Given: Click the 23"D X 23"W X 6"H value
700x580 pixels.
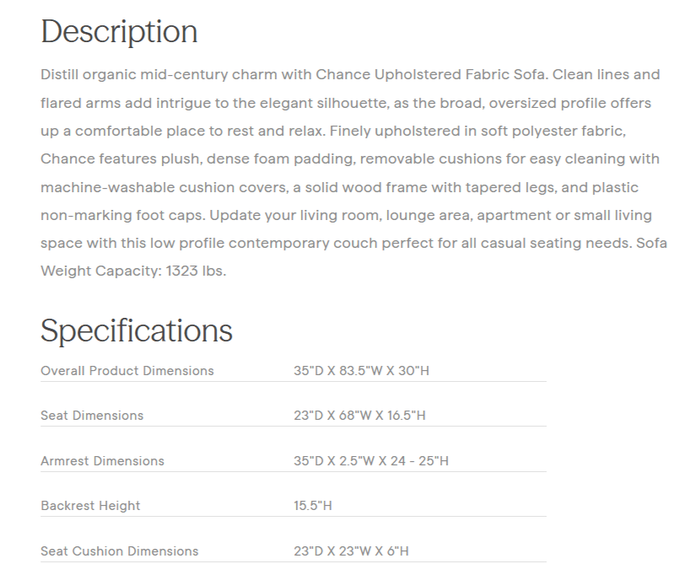Looking at the screenshot, I should click(x=351, y=551).
